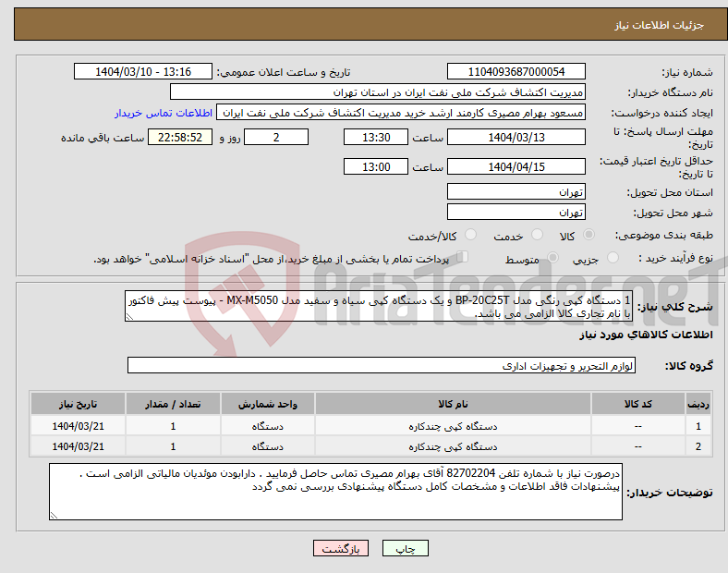The height and width of the screenshot is (573, 728).
Task: Select the خدمت radio button
Action: (x=537, y=235)
